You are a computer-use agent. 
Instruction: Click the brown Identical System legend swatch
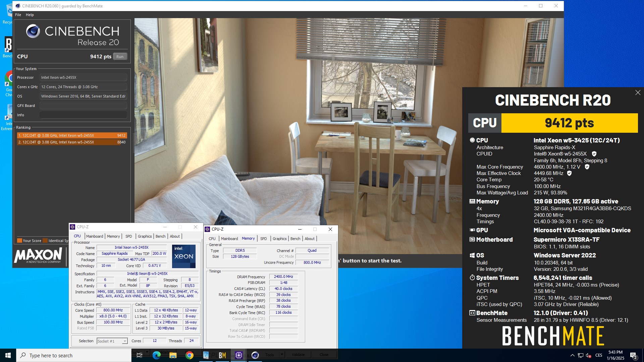[x=45, y=241]
